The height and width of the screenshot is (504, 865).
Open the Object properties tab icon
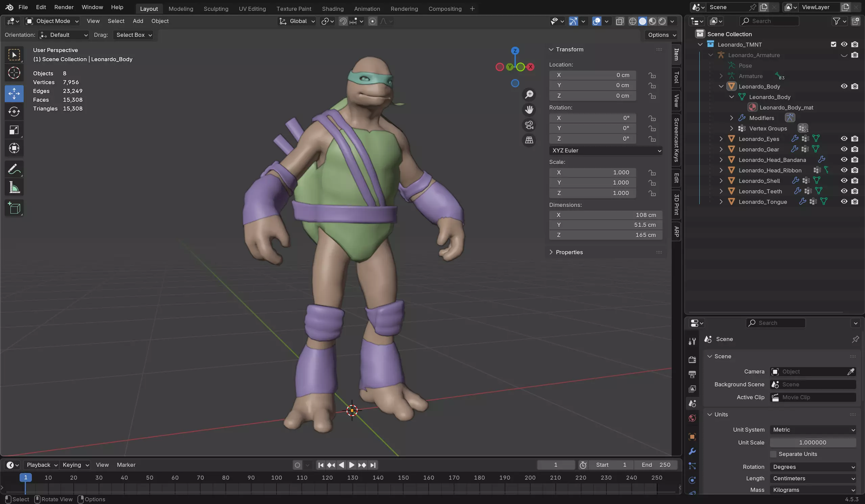click(x=692, y=437)
